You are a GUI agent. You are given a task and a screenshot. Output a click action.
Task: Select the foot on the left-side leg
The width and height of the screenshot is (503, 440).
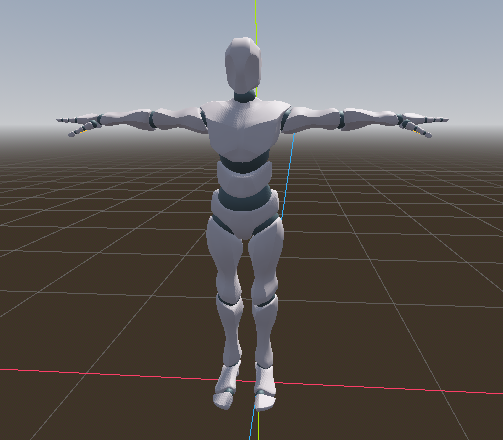pyautogui.click(x=227, y=387)
